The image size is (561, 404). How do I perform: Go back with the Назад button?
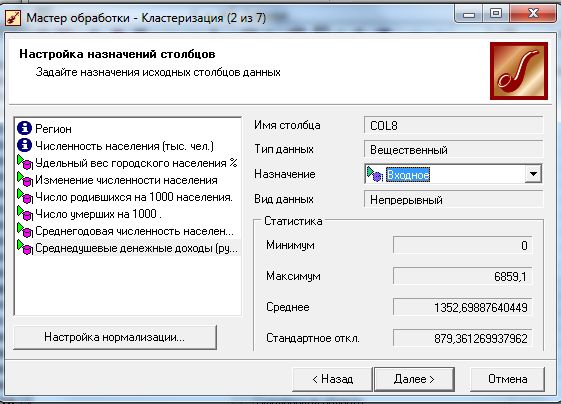click(332, 379)
